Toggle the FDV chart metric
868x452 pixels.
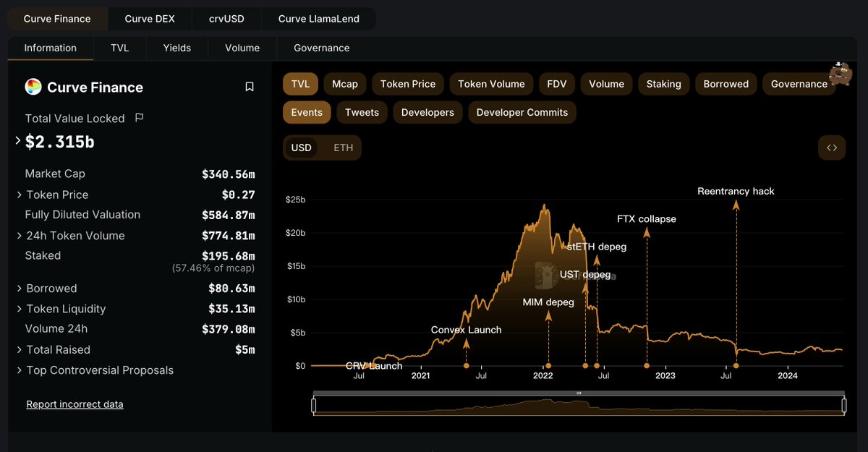click(x=557, y=84)
